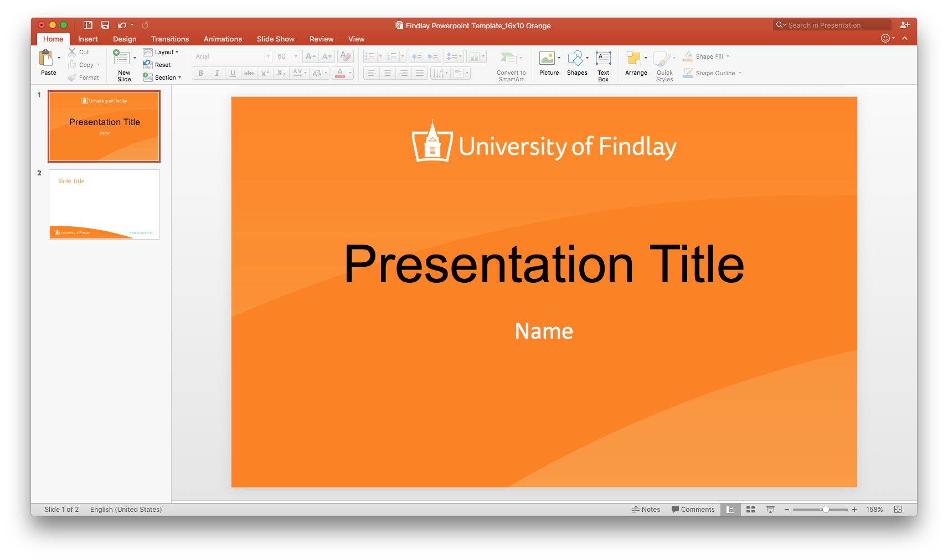The height and width of the screenshot is (560, 948).
Task: Open the Insert tab
Action: 87,39
